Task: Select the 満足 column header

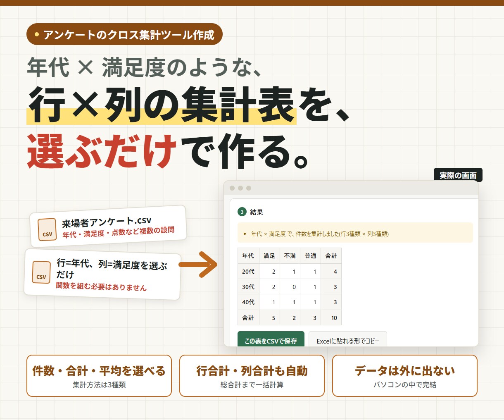Action: [269, 256]
